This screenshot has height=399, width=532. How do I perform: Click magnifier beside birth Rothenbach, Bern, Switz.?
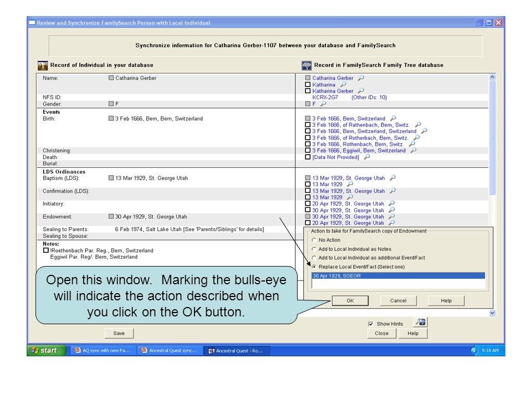coord(412,144)
